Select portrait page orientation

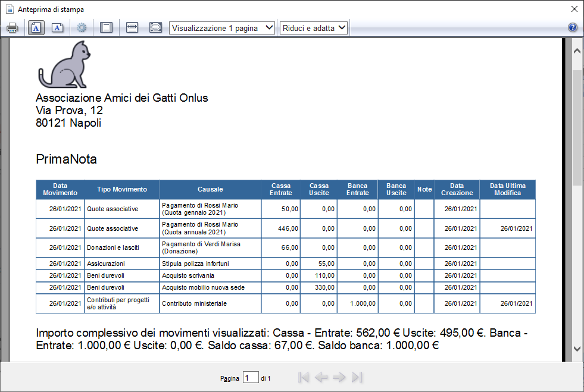pyautogui.click(x=36, y=28)
